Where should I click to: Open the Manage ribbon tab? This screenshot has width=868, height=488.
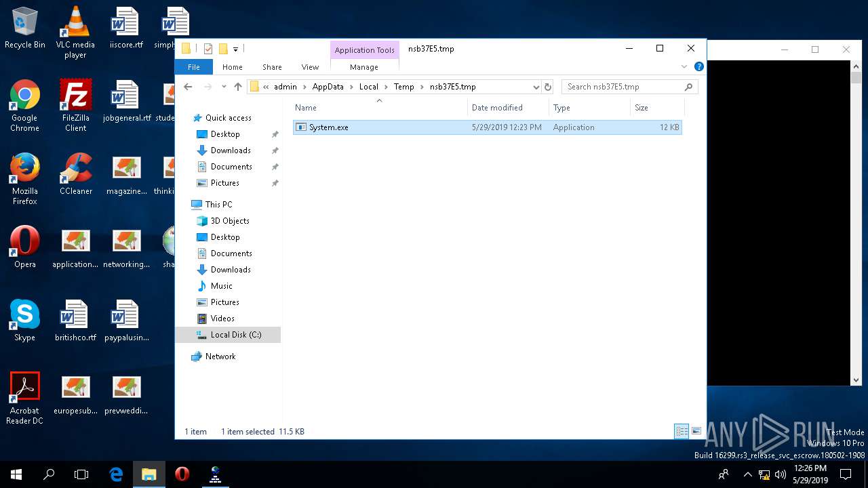(x=364, y=67)
